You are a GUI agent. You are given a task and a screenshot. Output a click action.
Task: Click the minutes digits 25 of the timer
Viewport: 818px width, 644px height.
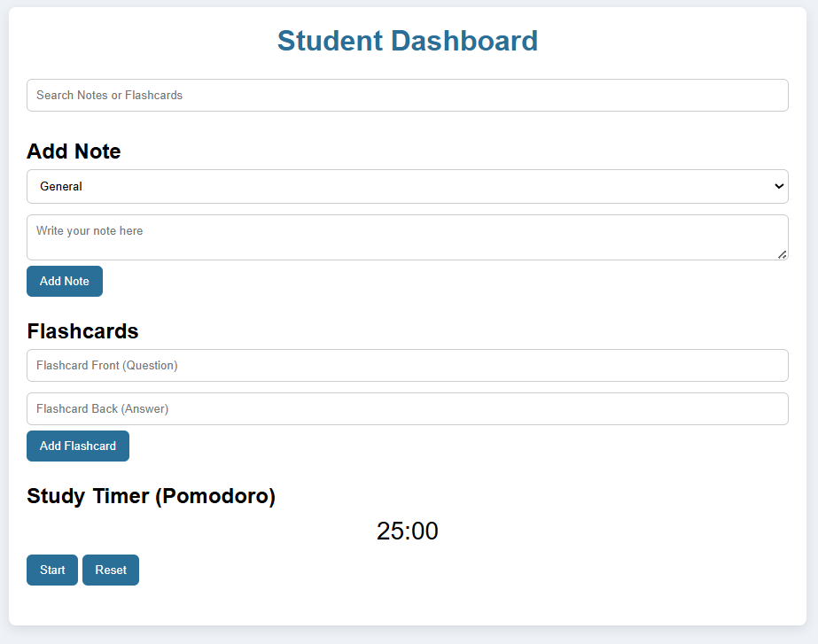coord(390,531)
